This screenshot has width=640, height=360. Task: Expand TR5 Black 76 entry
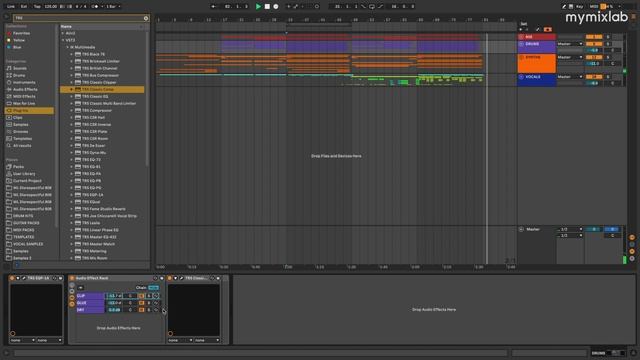(71, 54)
